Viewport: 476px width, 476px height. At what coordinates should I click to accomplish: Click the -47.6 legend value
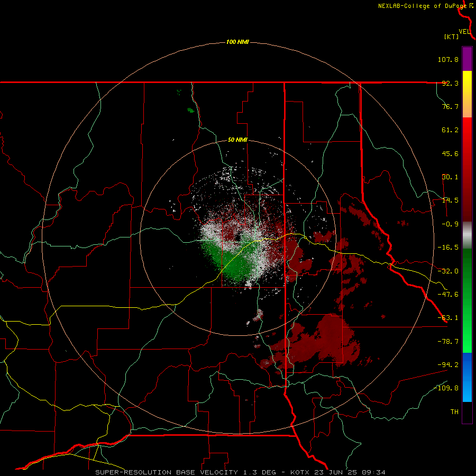pyautogui.click(x=448, y=295)
